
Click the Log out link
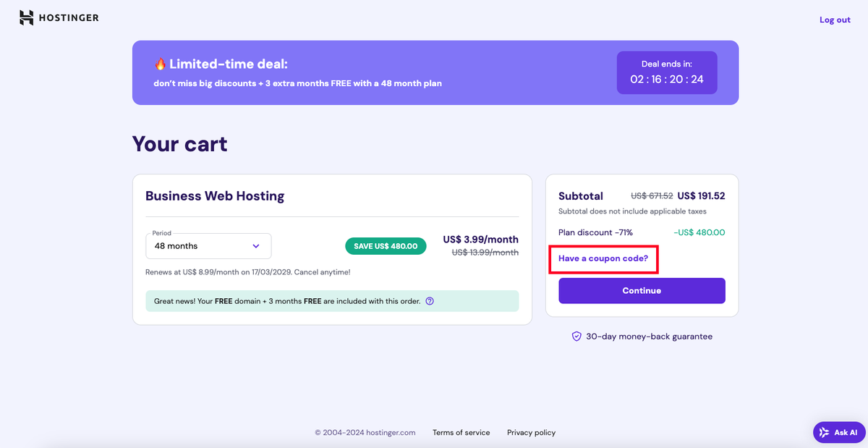click(x=835, y=20)
